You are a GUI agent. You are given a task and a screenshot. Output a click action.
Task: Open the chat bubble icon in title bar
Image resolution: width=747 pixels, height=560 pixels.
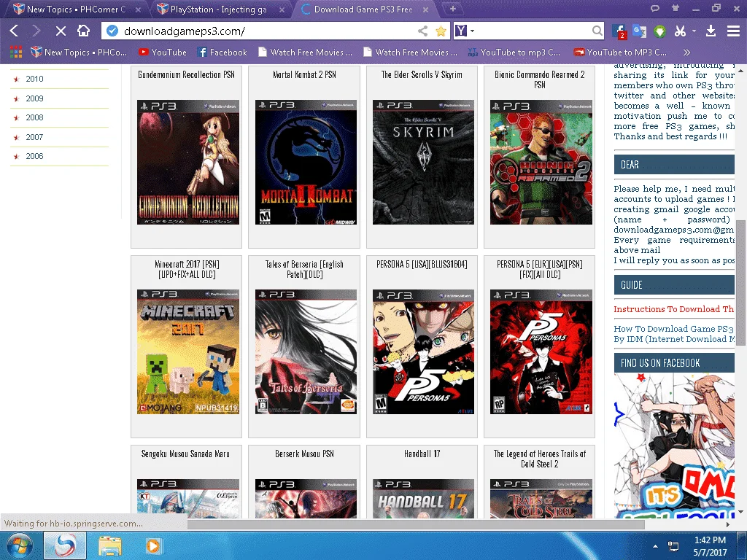655,8
